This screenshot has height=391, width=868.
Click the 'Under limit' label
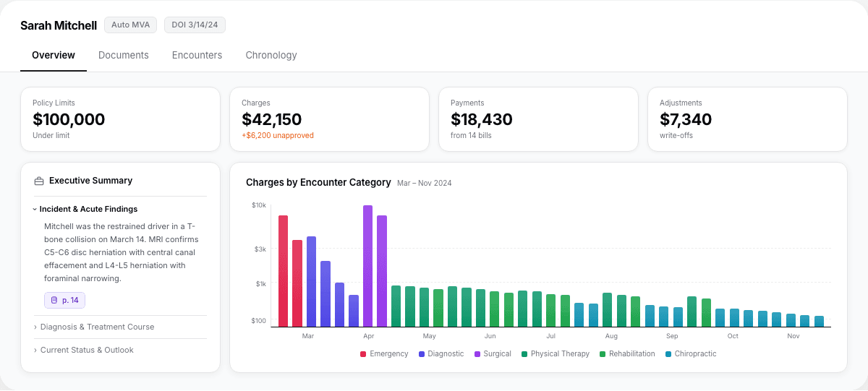click(x=51, y=135)
